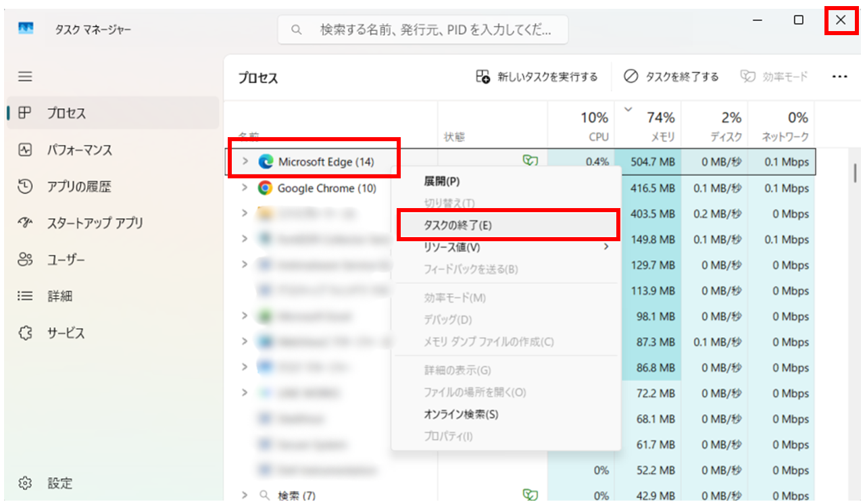Expand the Google Chrome process group
Viewport: 865px width, 504px height.
click(245, 188)
